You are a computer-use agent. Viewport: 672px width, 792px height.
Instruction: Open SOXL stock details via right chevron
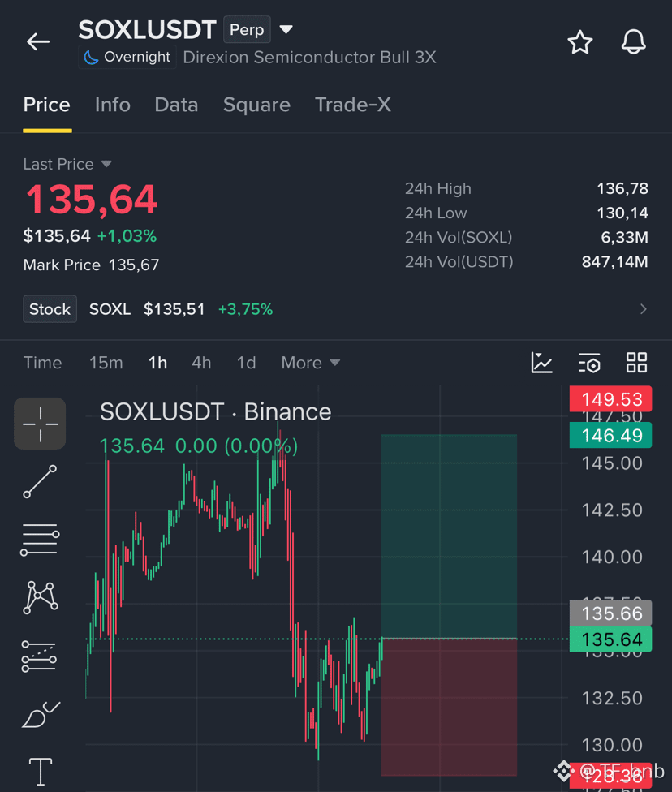click(643, 309)
